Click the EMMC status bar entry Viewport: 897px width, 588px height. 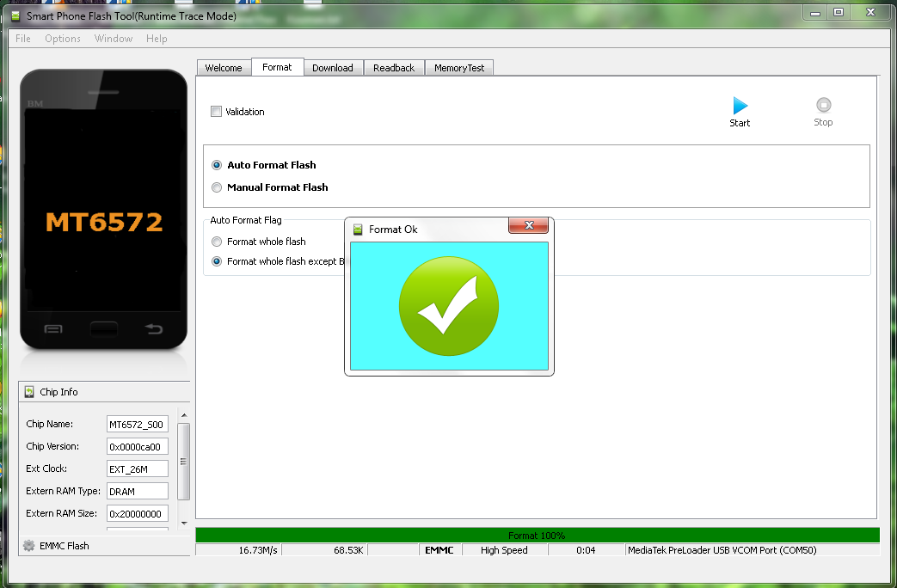(439, 550)
